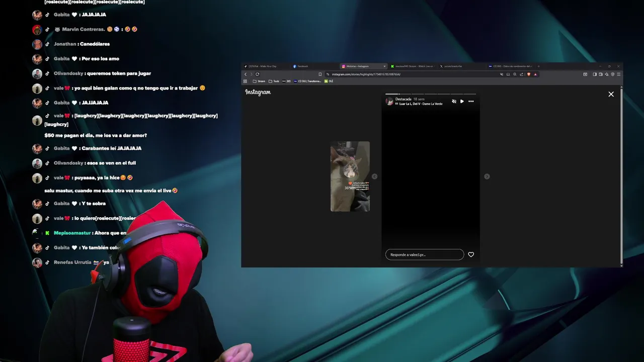
Task: Go to the next story with right arrow
Action: [487, 176]
